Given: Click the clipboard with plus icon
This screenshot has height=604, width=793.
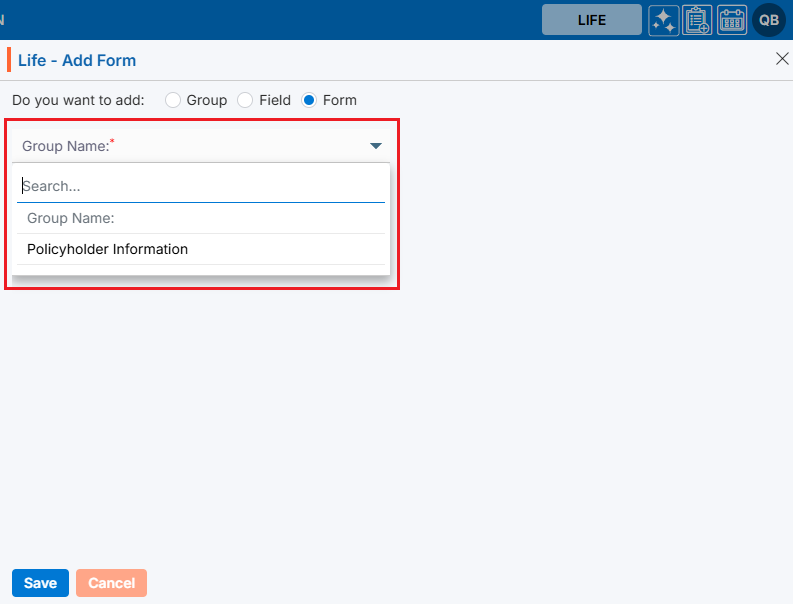Looking at the screenshot, I should [x=697, y=20].
